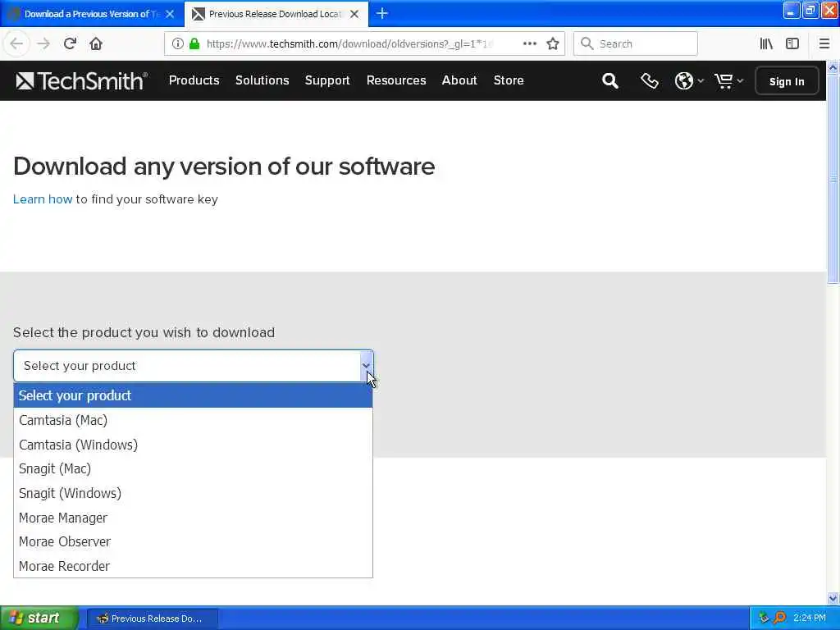Close the Previous Release Download tab

click(x=354, y=14)
